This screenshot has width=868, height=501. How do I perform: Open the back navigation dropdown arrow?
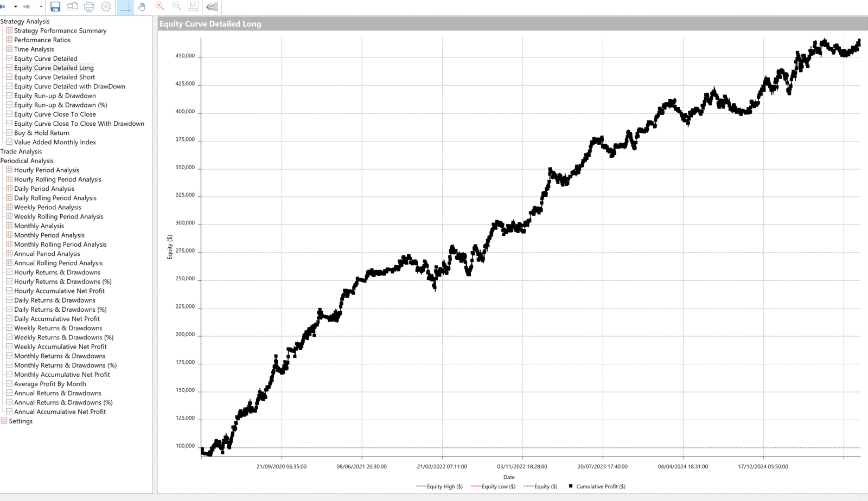[16, 7]
